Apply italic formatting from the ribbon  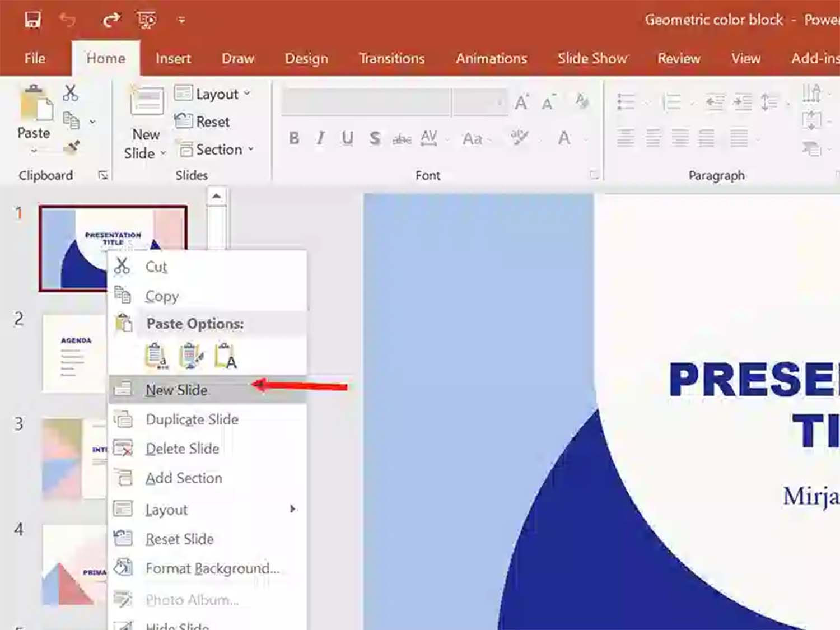tap(320, 138)
